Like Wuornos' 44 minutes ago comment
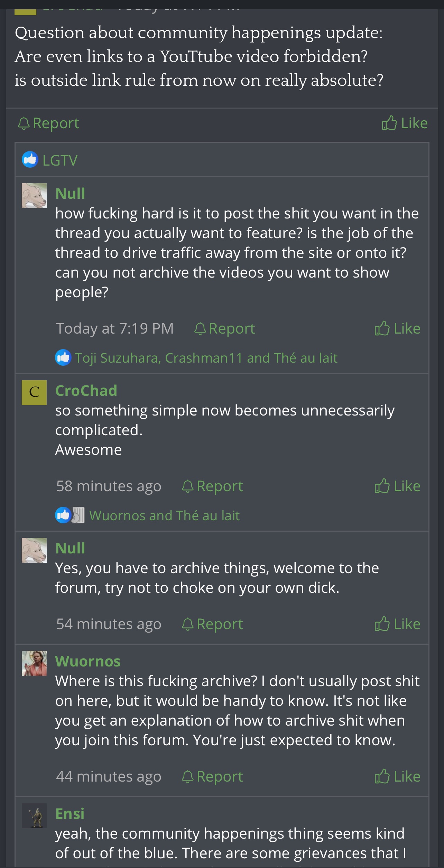Screen dimensions: 444x868 397,776
